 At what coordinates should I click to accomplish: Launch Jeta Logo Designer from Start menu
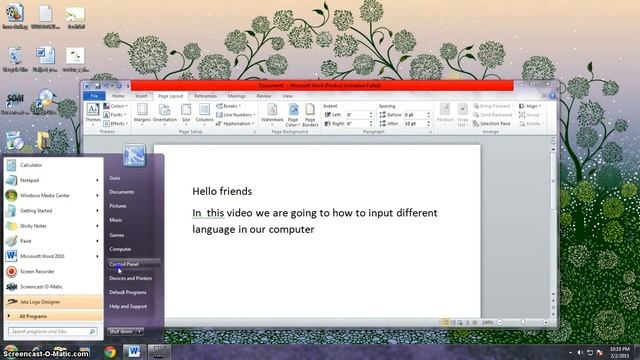pos(53,302)
